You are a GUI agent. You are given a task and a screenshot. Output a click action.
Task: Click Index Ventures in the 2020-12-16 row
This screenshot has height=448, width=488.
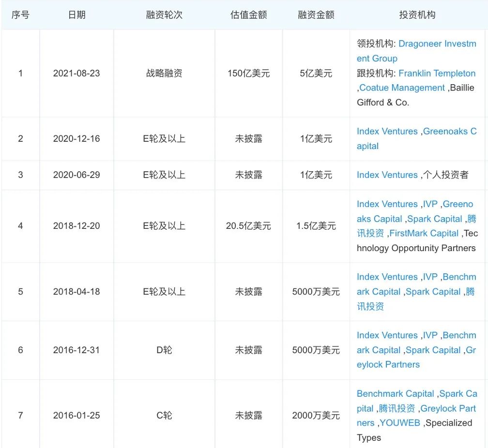[x=387, y=131]
